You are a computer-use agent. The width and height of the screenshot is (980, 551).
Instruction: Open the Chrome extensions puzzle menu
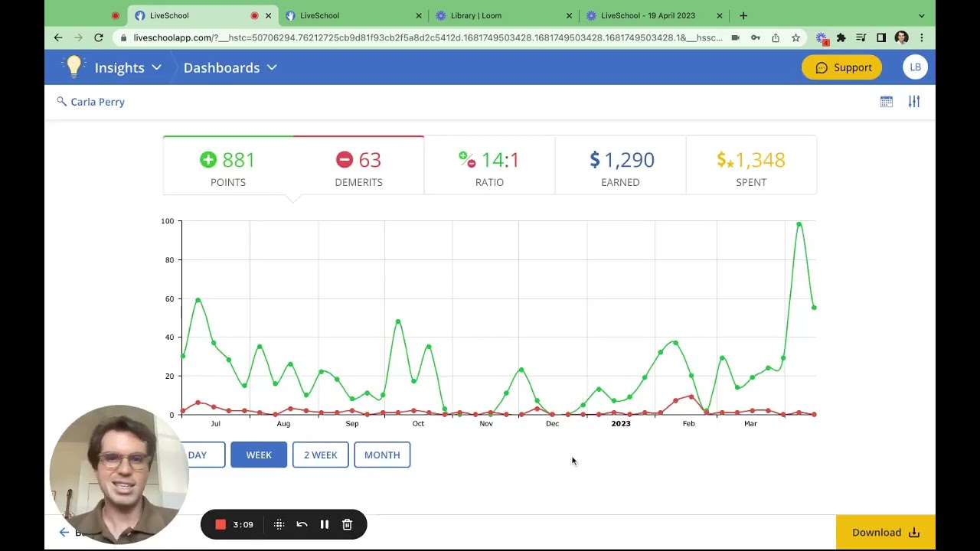pyautogui.click(x=841, y=37)
